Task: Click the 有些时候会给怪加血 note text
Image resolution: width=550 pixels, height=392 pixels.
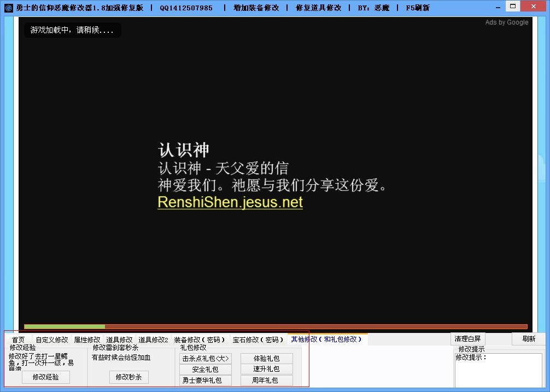Action: tap(121, 358)
